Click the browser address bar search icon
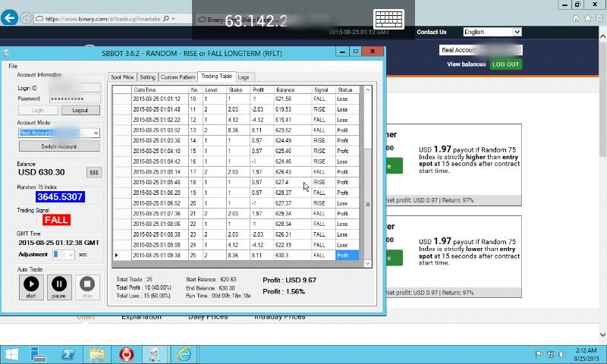 [165, 18]
